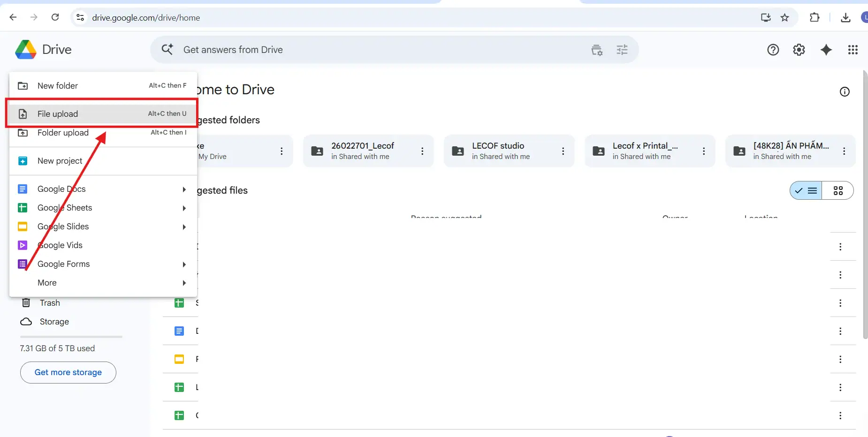Viewport: 868px width, 437px height.
Task: Expand Google Slides submenu arrow
Action: click(184, 227)
